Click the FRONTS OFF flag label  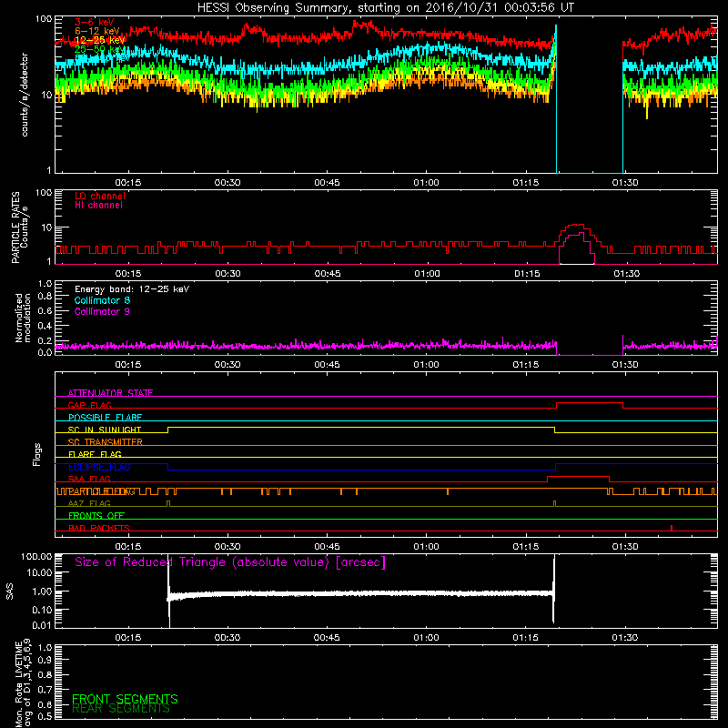coord(96,515)
